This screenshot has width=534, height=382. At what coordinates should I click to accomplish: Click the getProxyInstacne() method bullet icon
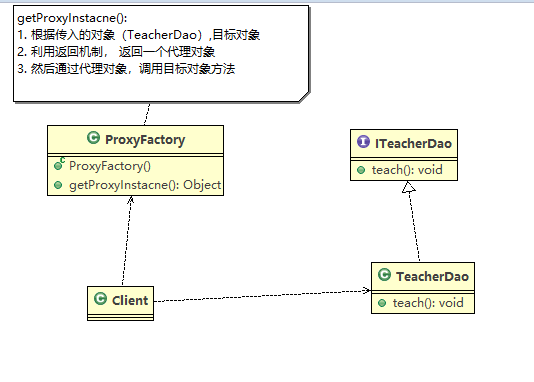[x=58, y=185]
